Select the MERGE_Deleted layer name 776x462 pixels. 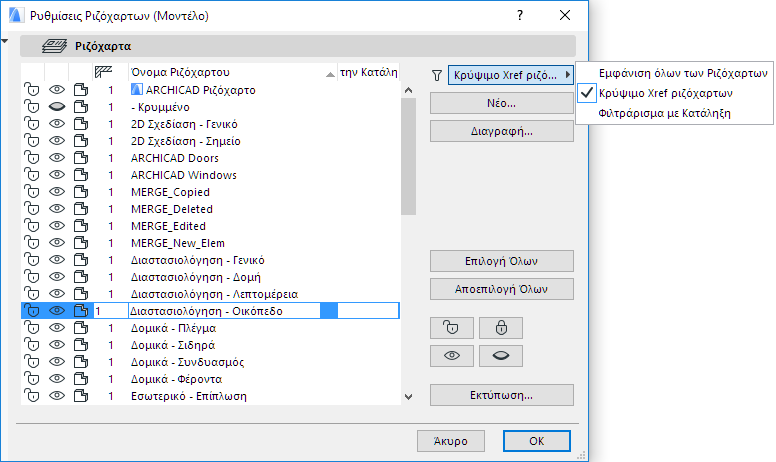[172, 209]
